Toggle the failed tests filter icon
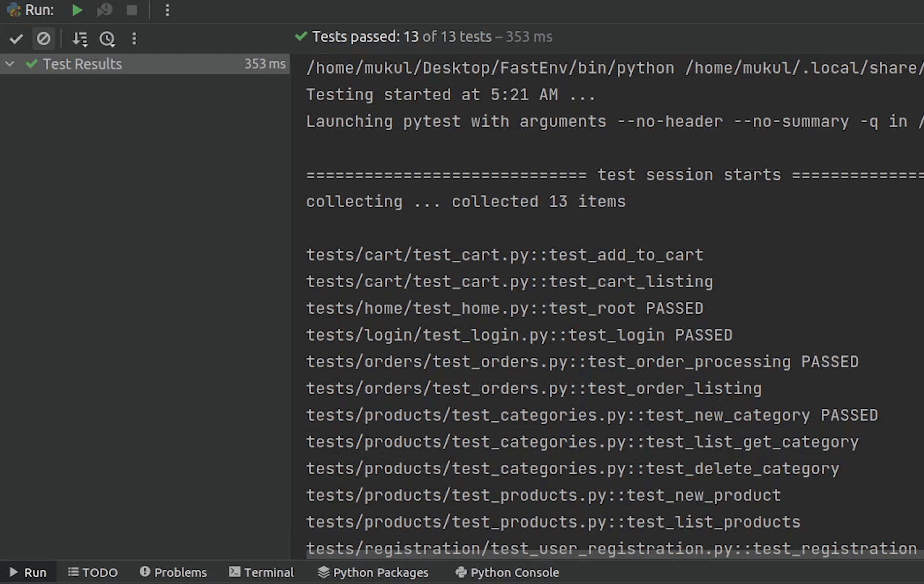Screen dimensions: 924x584 click(43, 38)
